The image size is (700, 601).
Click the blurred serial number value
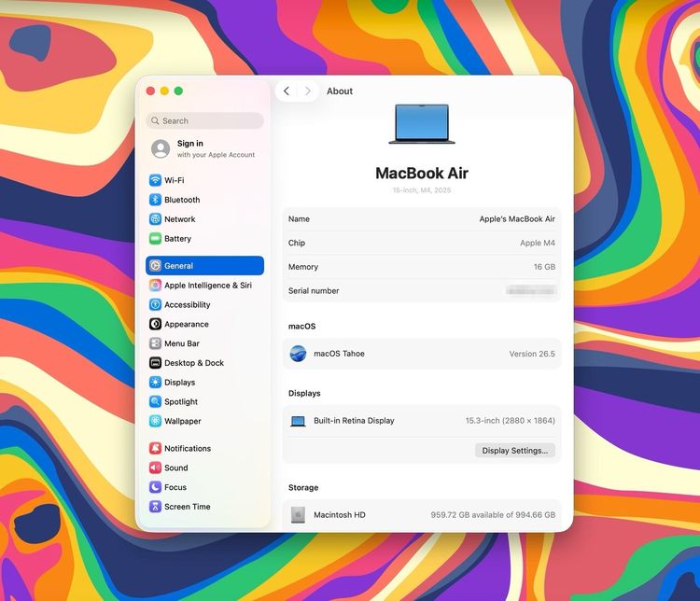(x=531, y=290)
